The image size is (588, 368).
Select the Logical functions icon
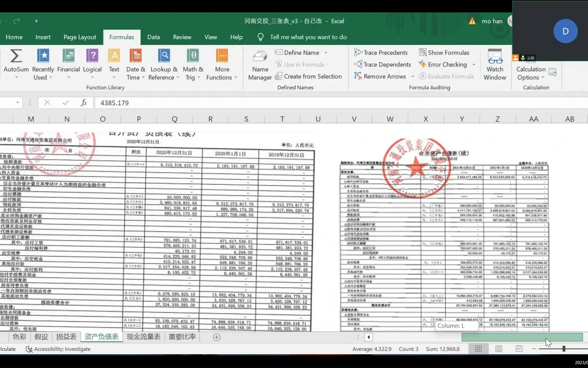tap(92, 63)
